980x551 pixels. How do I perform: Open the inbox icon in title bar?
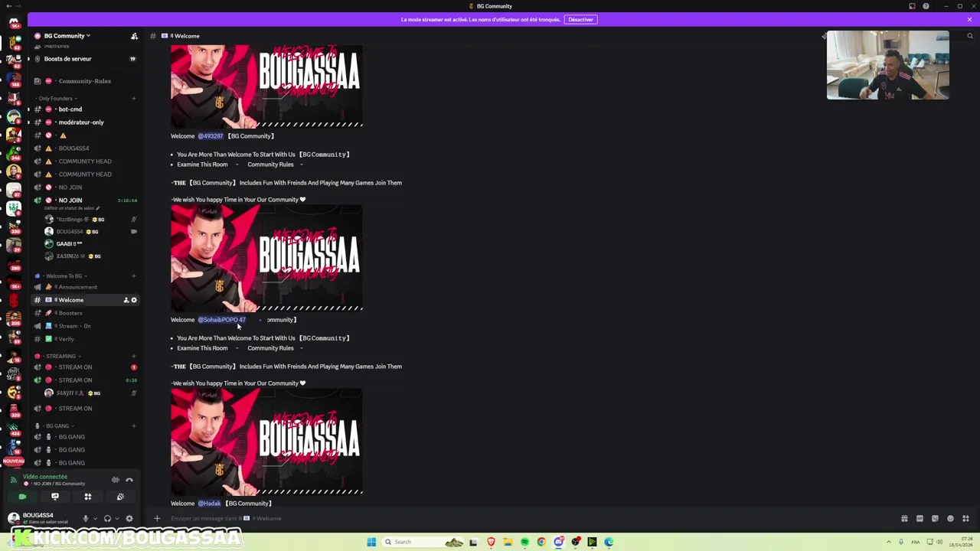coord(912,6)
